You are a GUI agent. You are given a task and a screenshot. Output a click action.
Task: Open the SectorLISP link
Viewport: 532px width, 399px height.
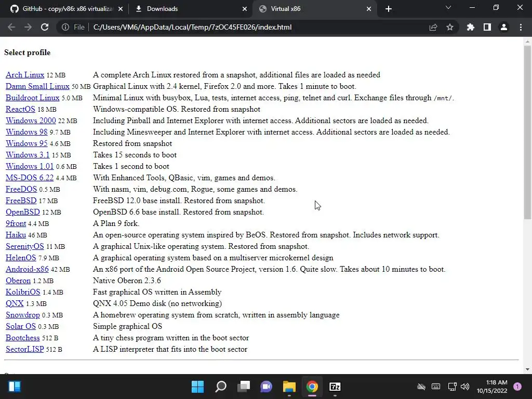click(25, 349)
